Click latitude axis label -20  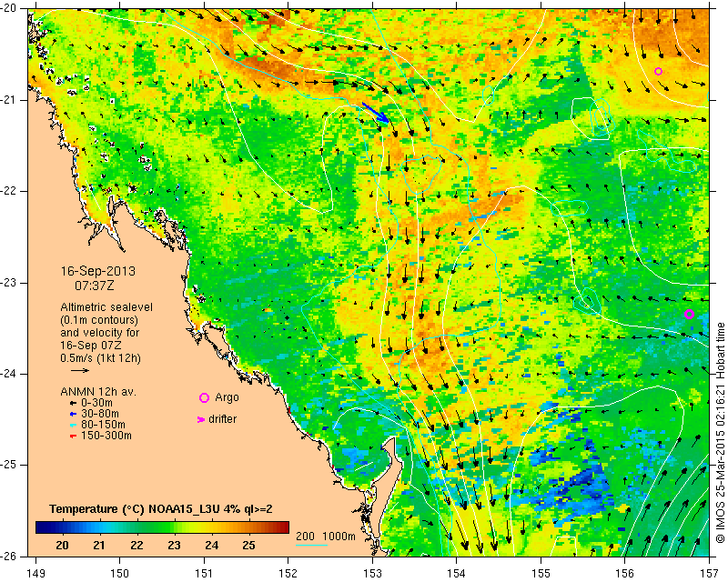click(x=9, y=8)
